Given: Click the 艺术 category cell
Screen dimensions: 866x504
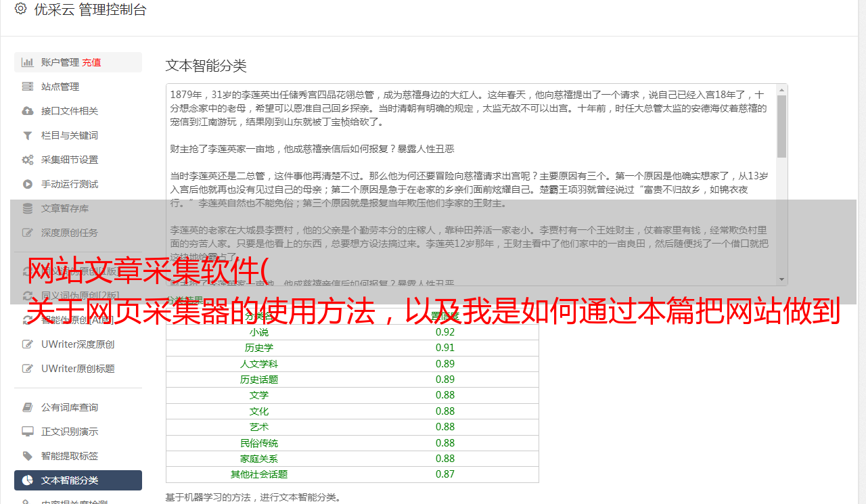Looking at the screenshot, I should [x=259, y=427].
